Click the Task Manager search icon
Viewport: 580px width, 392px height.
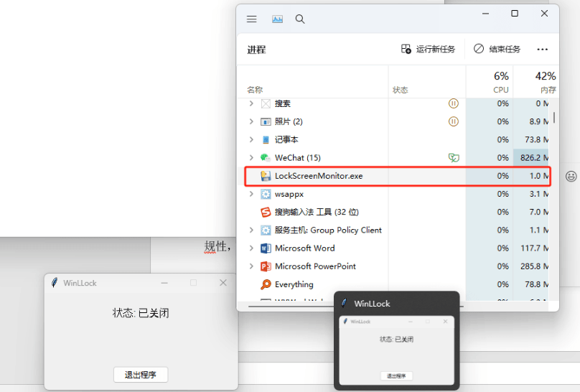300,19
